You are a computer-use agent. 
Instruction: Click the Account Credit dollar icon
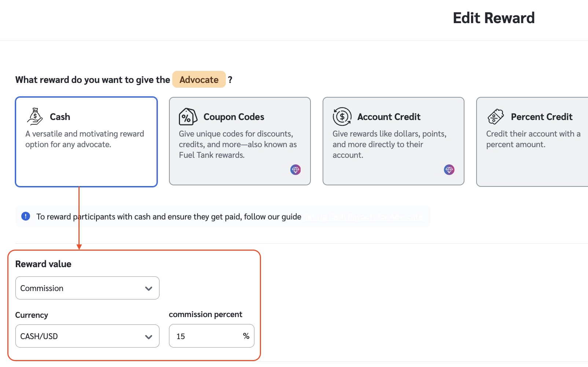[342, 117]
